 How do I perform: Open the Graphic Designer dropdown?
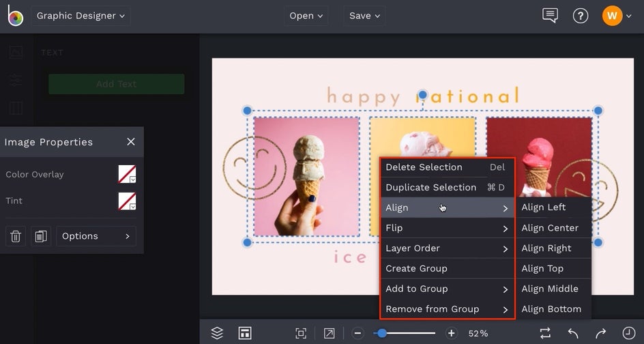point(81,16)
